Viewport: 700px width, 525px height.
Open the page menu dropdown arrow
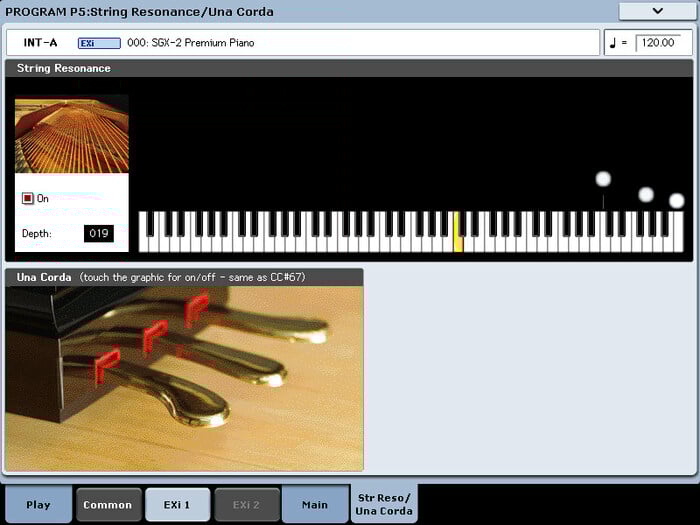657,11
